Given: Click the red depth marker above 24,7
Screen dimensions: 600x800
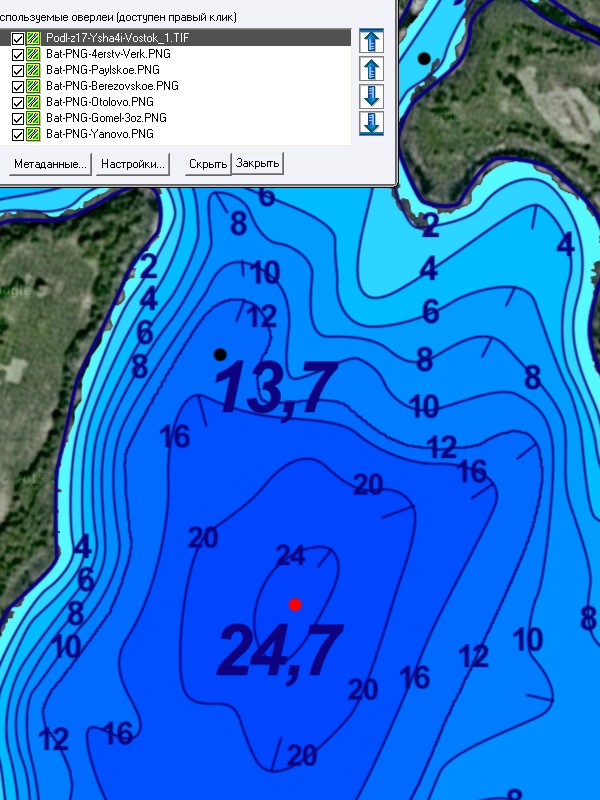Looking at the screenshot, I should point(295,604).
